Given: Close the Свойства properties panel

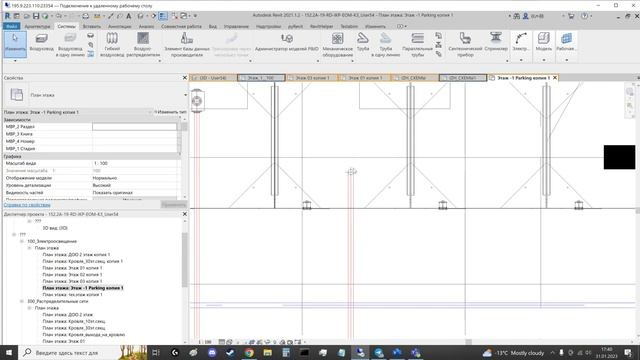Looking at the screenshot, I should coord(184,78).
